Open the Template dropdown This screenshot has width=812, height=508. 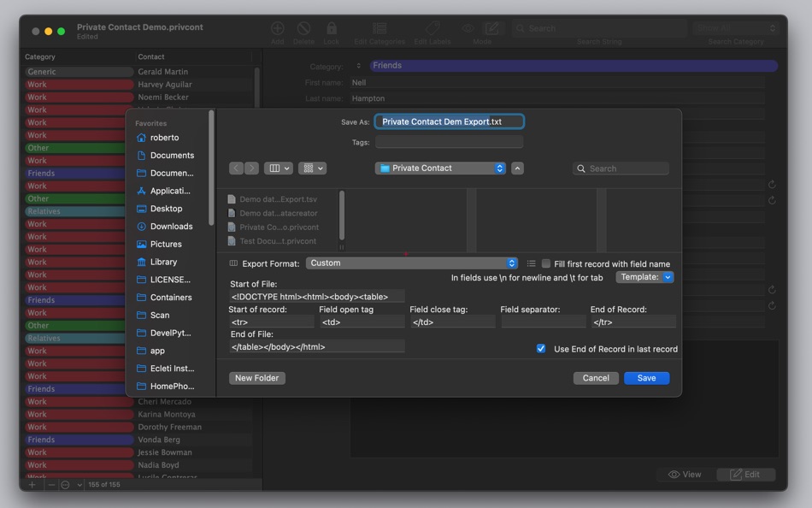click(x=644, y=277)
